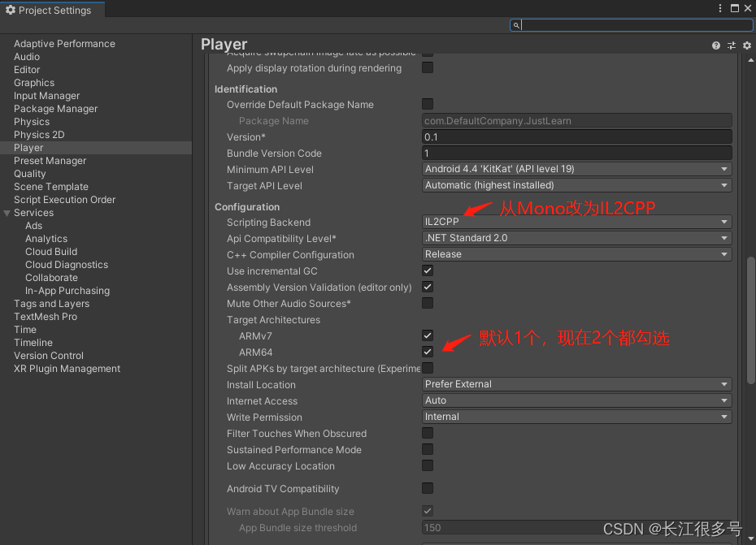Click the Configuration section heading

point(247,207)
